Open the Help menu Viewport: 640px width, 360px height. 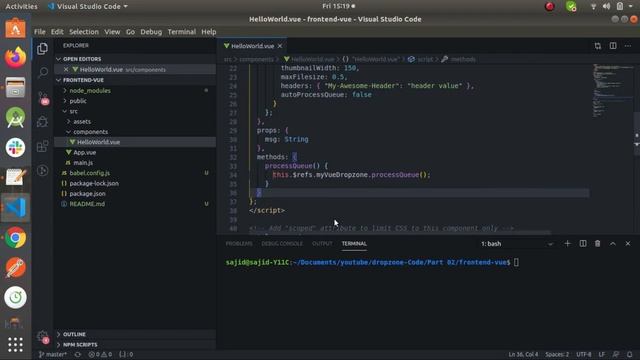tap(209, 32)
